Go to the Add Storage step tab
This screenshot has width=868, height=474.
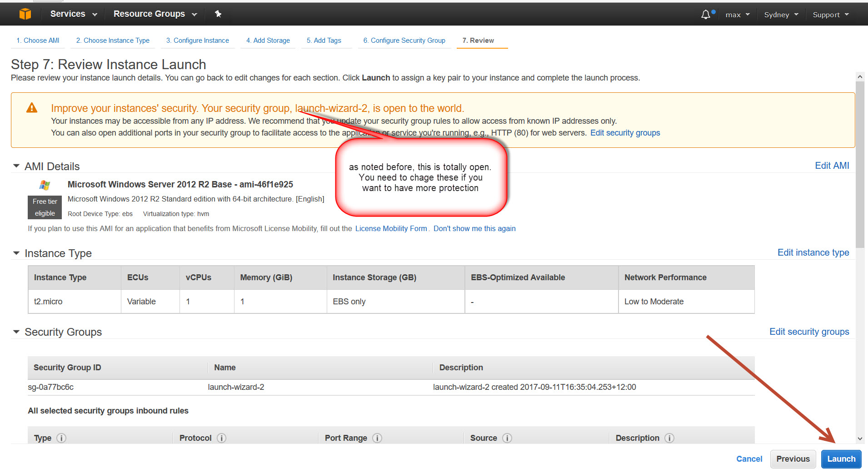(x=268, y=40)
